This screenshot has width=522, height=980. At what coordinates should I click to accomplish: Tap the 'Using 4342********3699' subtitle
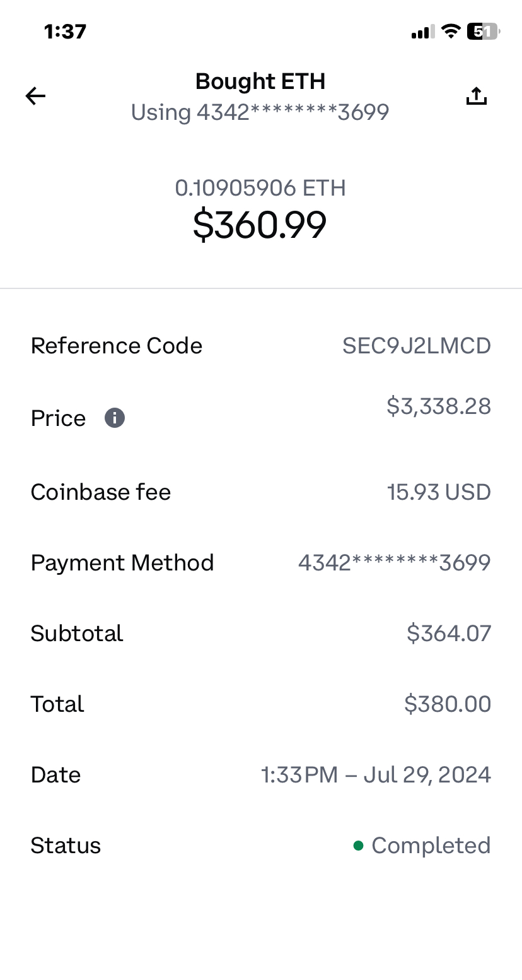tap(260, 112)
